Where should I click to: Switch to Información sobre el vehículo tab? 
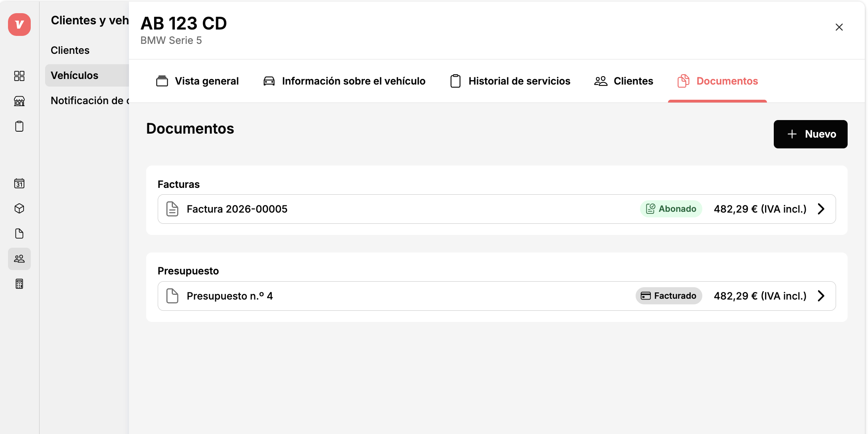pyautogui.click(x=344, y=81)
